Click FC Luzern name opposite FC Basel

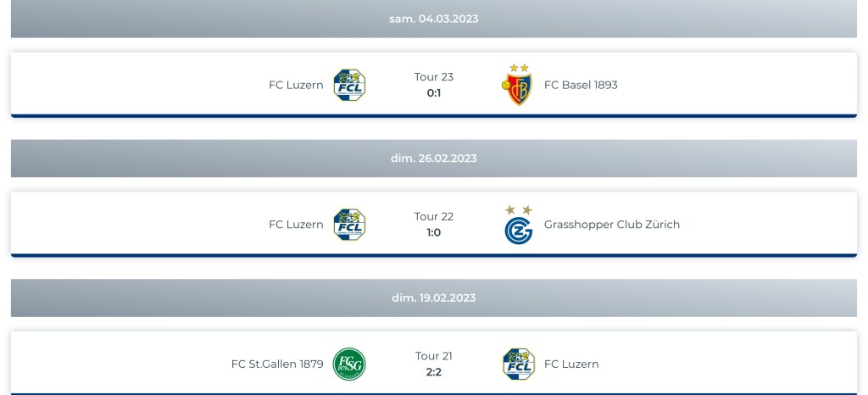[296, 85]
